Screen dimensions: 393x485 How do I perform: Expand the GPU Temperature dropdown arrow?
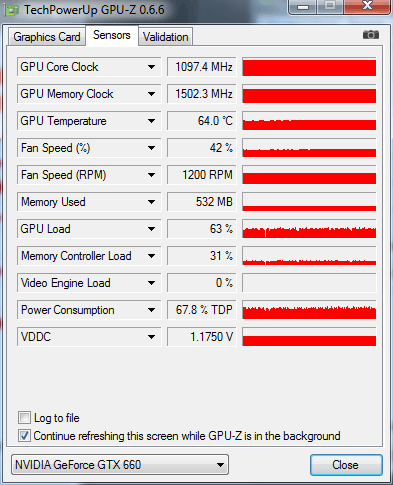pyautogui.click(x=151, y=121)
